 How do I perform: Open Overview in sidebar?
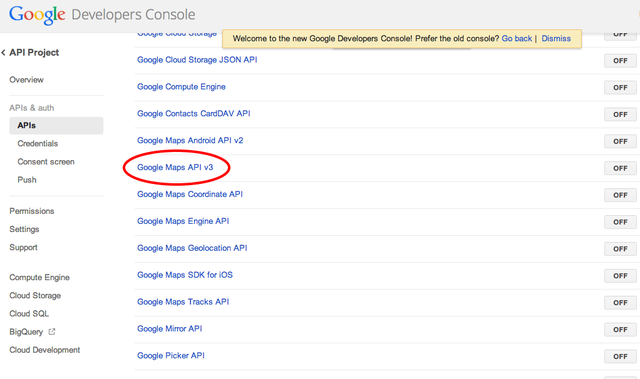27,80
